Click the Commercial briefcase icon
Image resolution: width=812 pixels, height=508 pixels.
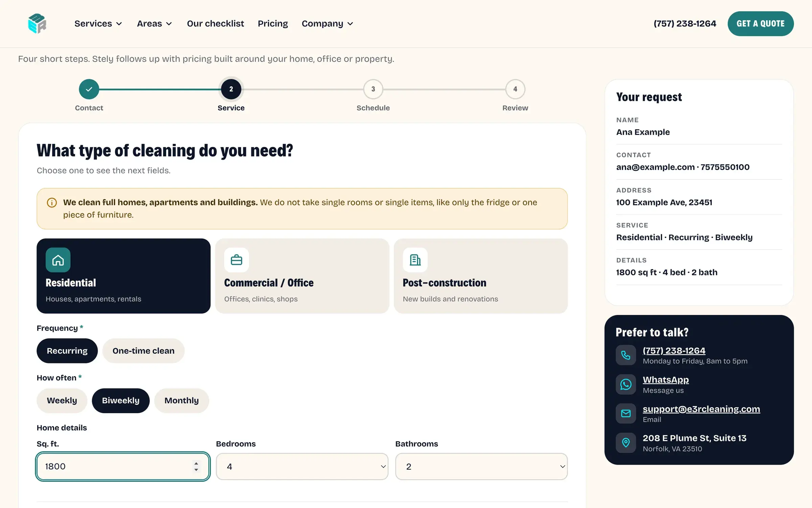click(236, 260)
